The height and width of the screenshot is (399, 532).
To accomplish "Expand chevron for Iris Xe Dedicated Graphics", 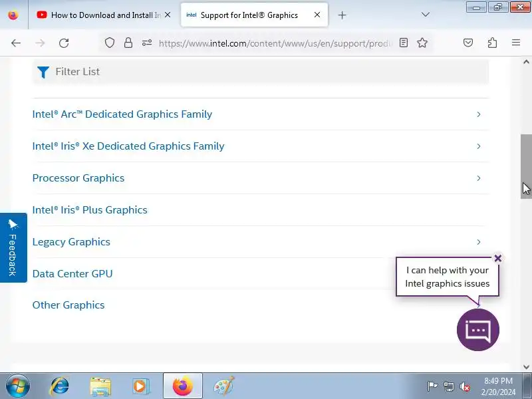I will [x=479, y=146].
